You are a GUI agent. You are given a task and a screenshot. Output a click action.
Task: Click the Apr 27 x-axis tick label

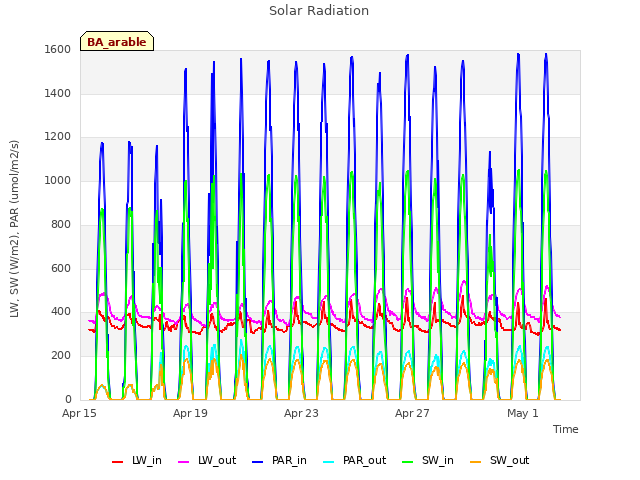412,413
